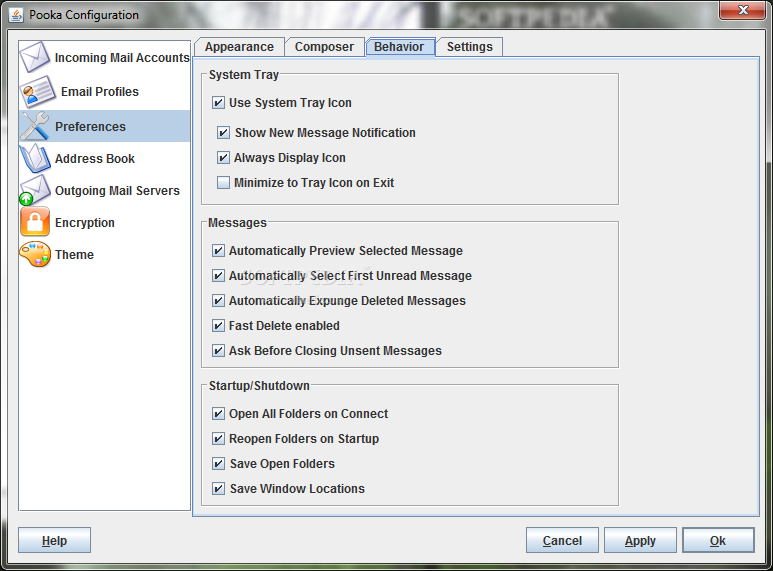This screenshot has width=773, height=571.
Task: Click the Encryption padlock icon
Action: [x=35, y=222]
